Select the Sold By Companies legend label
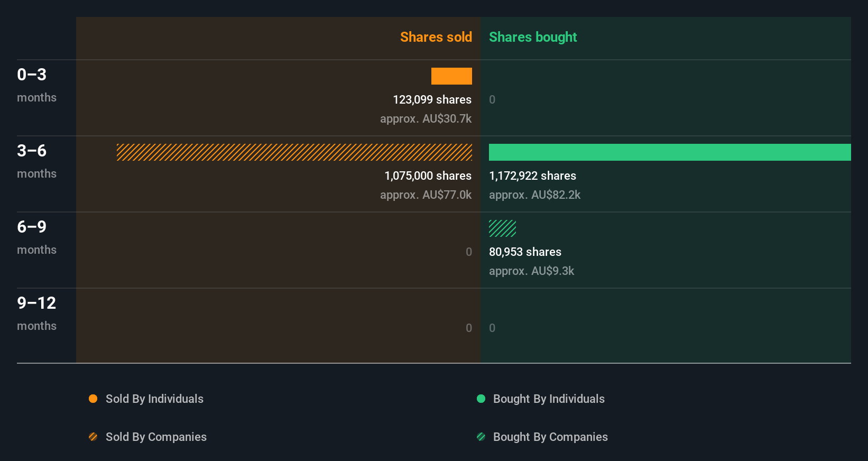The height and width of the screenshot is (461, 868). click(156, 437)
